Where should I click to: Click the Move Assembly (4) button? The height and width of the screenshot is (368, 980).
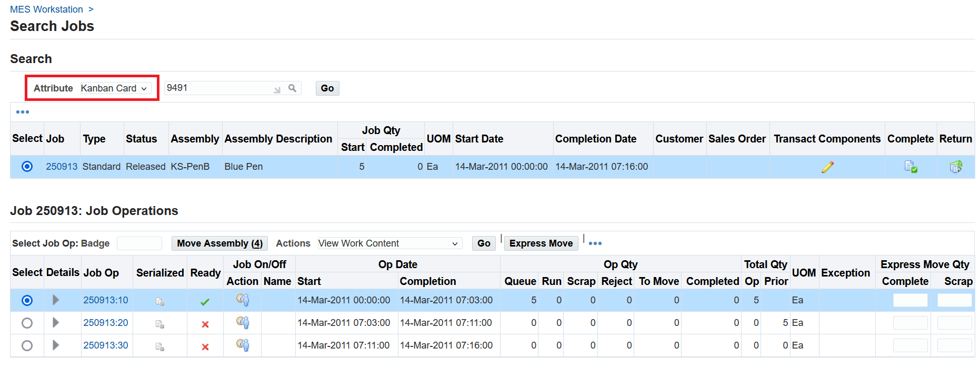[x=219, y=243]
